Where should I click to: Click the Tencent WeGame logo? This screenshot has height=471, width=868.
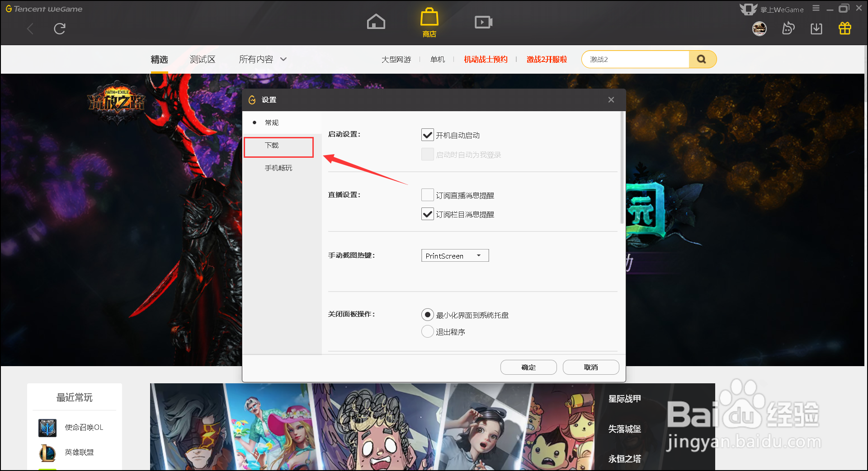tap(44, 9)
